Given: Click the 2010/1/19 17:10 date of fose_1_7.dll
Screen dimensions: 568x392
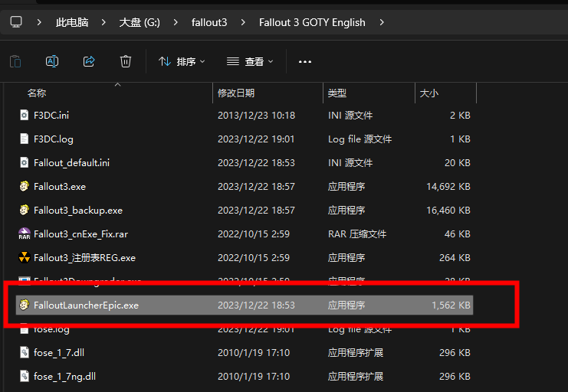Looking at the screenshot, I should [254, 352].
